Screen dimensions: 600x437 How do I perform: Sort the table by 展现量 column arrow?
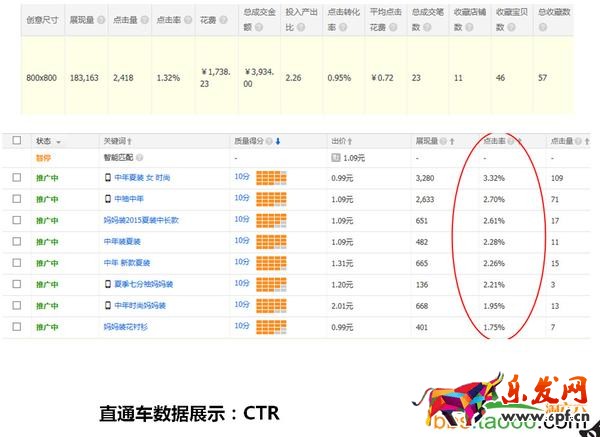[451, 141]
